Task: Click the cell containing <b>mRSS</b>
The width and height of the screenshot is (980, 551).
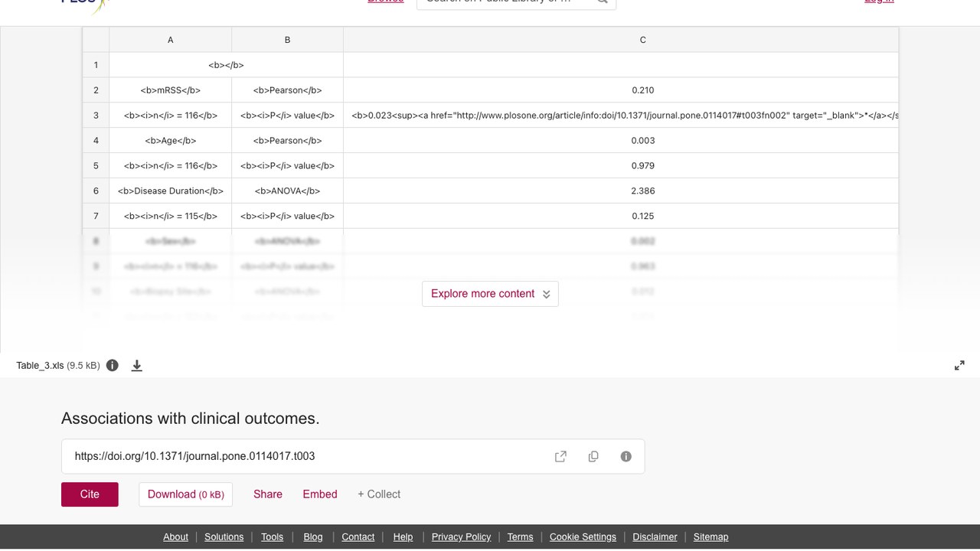Action: pyautogui.click(x=171, y=90)
